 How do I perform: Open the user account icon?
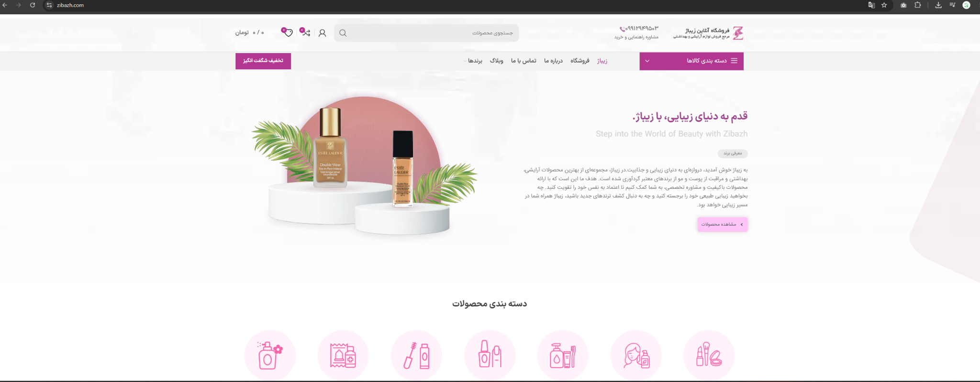323,33
